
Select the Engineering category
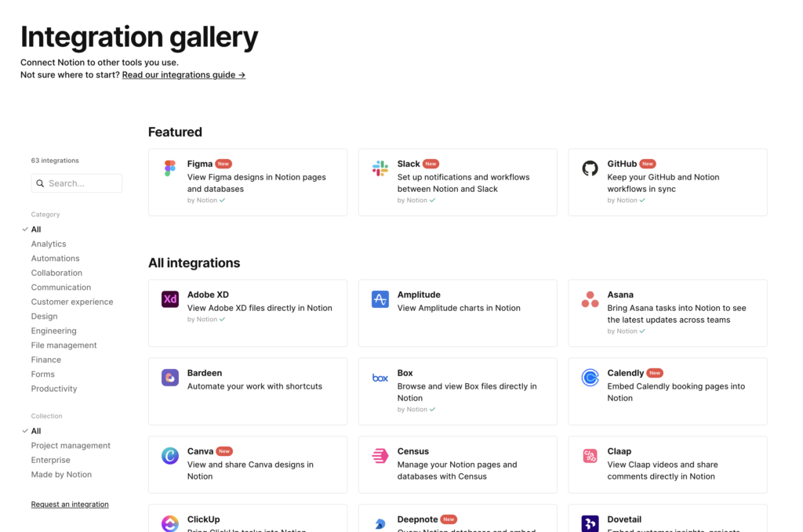point(53,330)
